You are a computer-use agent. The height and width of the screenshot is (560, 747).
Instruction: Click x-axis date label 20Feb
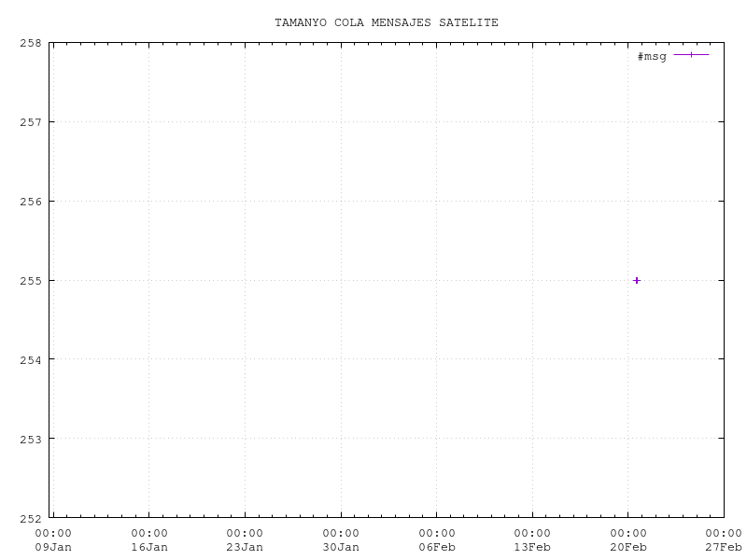click(628, 547)
